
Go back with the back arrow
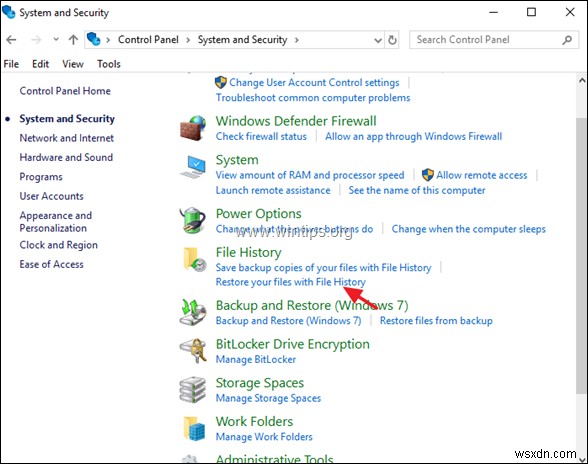[x=12, y=40]
